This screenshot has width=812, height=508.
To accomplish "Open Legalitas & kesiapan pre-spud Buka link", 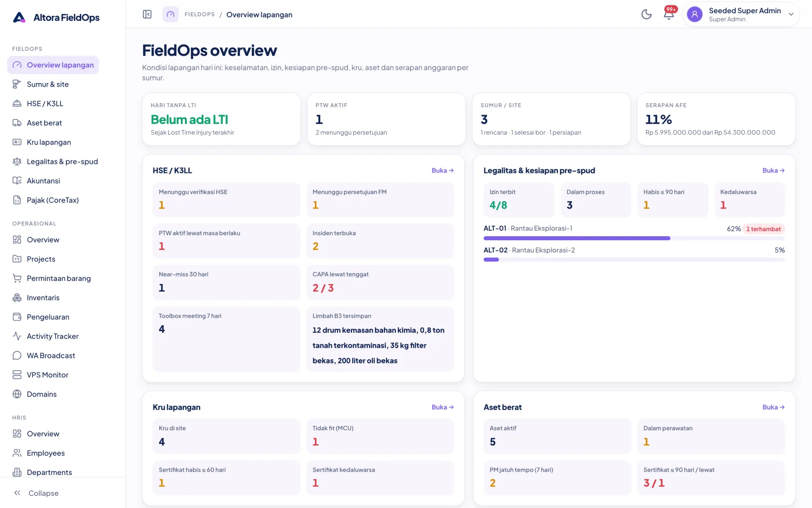I will [774, 171].
